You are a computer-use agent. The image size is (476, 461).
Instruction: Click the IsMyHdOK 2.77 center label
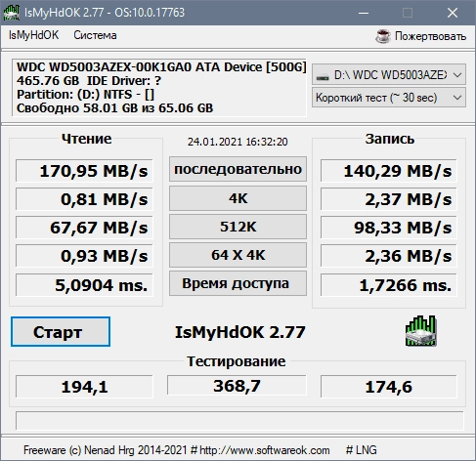point(240,332)
